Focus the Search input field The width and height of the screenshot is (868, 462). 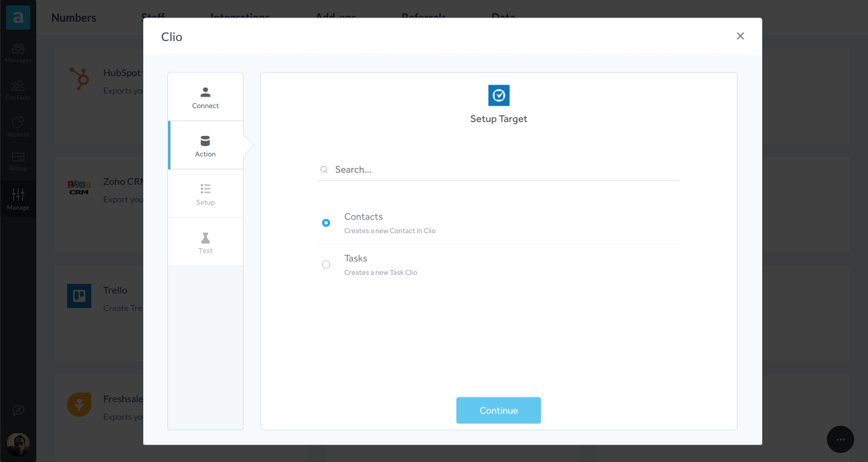499,170
